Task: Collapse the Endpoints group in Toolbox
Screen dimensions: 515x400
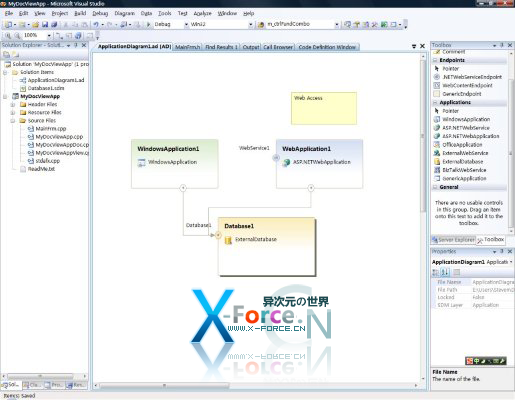Action: pos(435,60)
